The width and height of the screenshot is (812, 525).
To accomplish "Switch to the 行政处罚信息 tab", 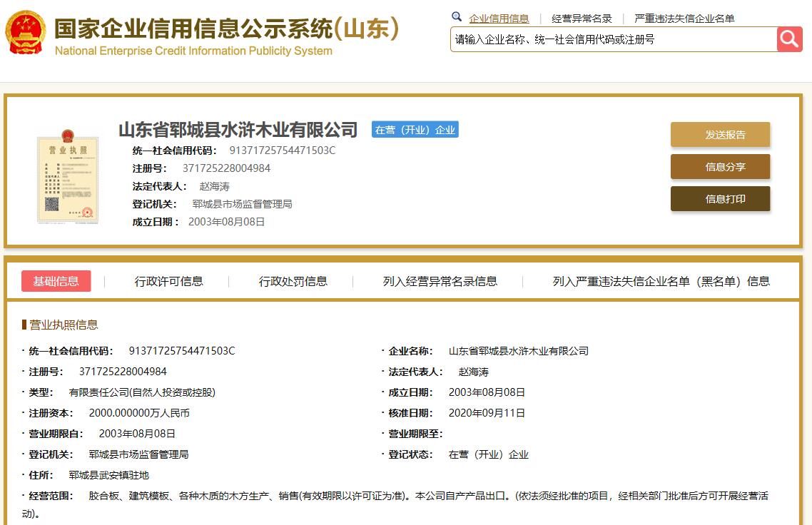I will [293, 281].
